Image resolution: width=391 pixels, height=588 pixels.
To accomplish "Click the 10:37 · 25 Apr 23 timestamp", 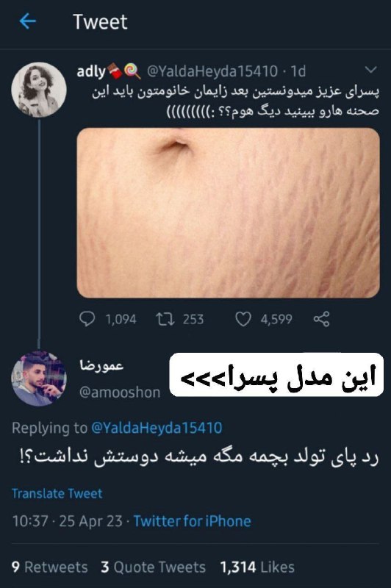I will (68, 521).
